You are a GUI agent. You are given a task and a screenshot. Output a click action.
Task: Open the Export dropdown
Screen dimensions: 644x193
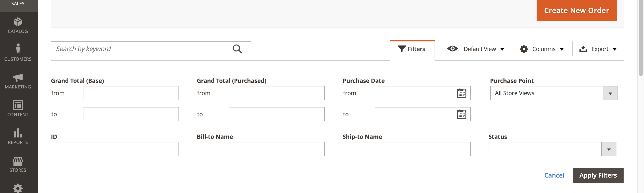click(x=598, y=49)
